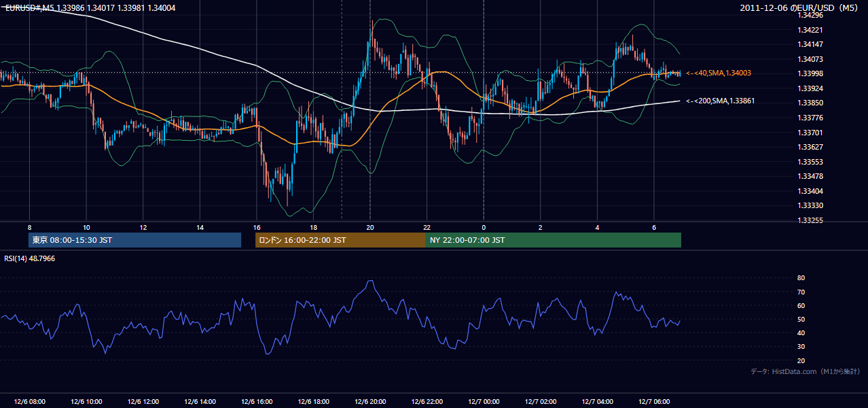Click price axis value 1.33553
The image size is (868, 408).
(x=811, y=162)
